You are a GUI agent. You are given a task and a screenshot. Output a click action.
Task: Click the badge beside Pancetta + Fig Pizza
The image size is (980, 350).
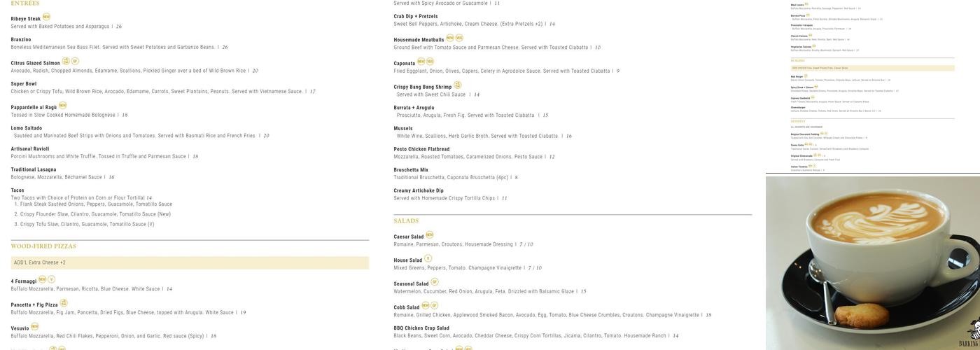point(64,303)
